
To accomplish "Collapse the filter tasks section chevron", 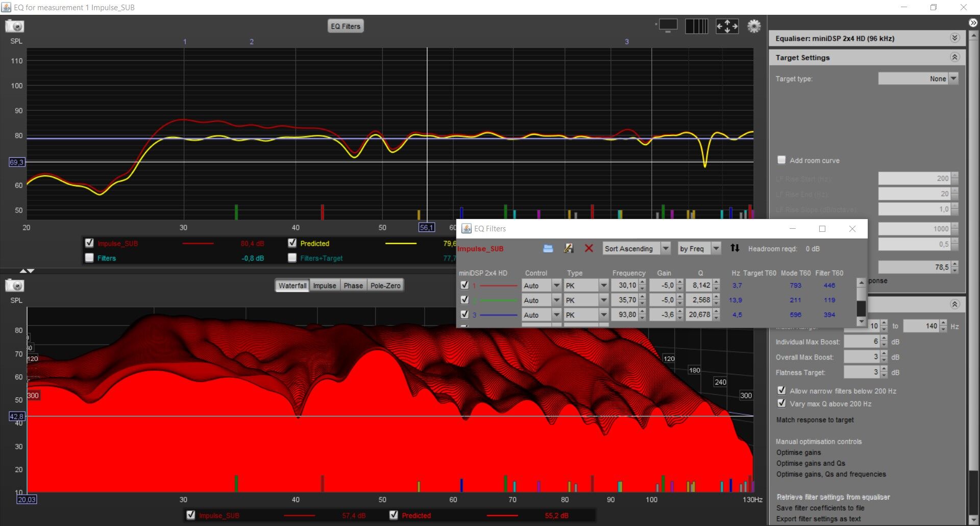I will [x=955, y=304].
